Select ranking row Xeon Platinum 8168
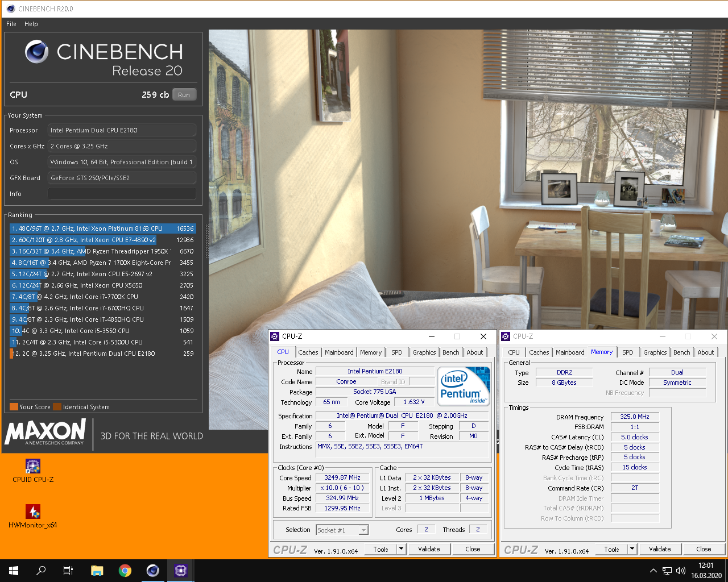728x582 pixels. 103,228
